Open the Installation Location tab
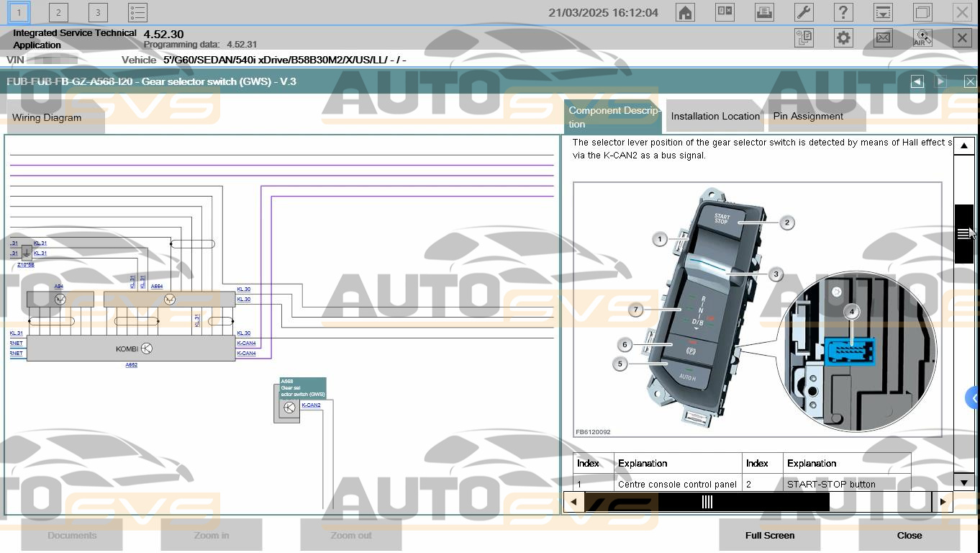Screen dimensions: 980x553 [715, 116]
